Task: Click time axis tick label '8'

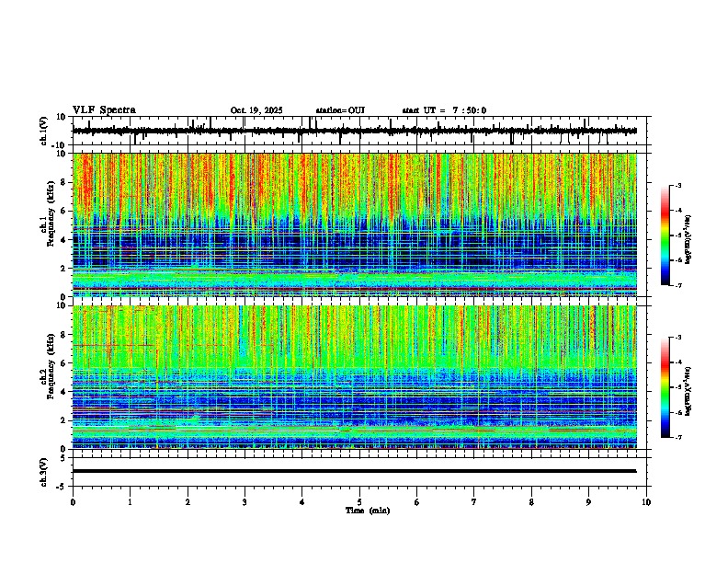Action: [x=531, y=502]
